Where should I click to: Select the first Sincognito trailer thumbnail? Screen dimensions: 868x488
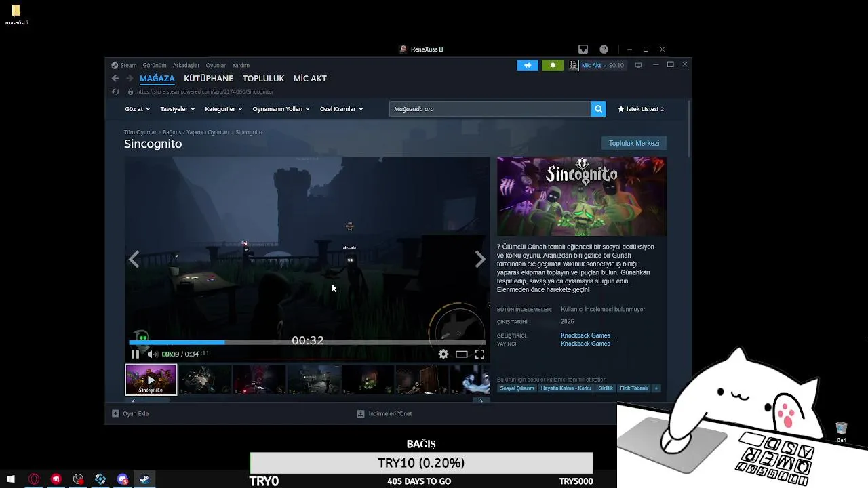point(151,380)
